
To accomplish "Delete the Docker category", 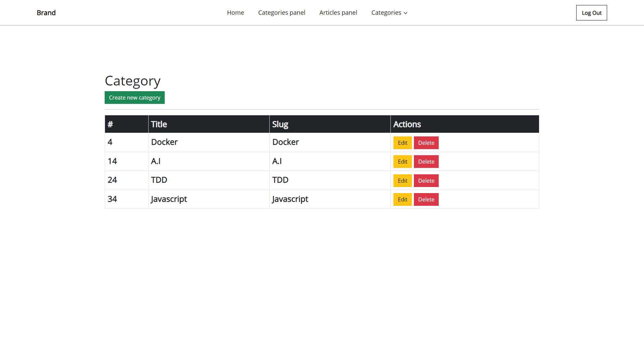I will (426, 142).
